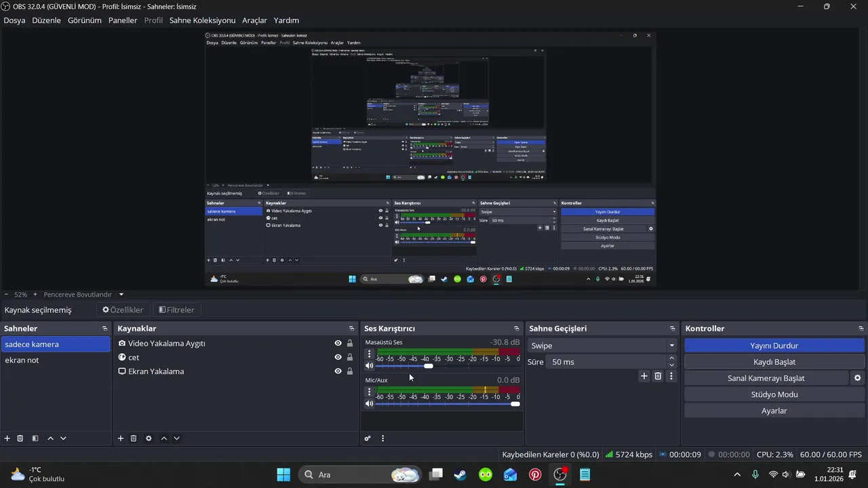This screenshot has height=488, width=868.
Task: Show hidden system tray icons chevron
Action: [737, 474]
